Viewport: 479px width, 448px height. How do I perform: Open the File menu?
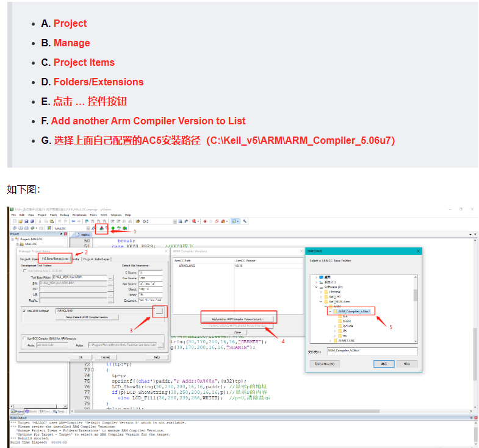click(13, 215)
